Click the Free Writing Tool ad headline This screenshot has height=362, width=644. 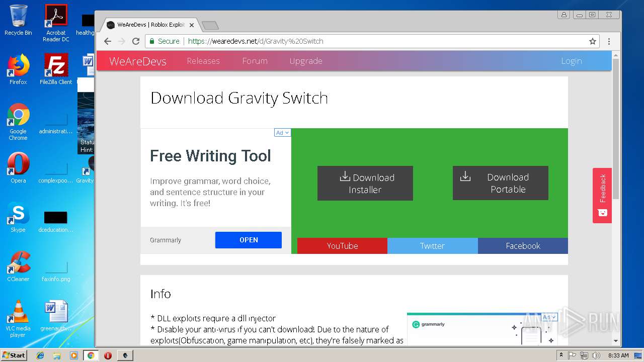210,156
